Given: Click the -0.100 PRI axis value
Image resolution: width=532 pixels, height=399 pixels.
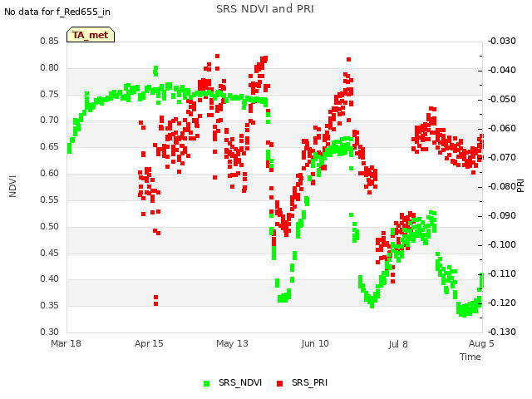Looking at the screenshot, I should [x=502, y=244].
